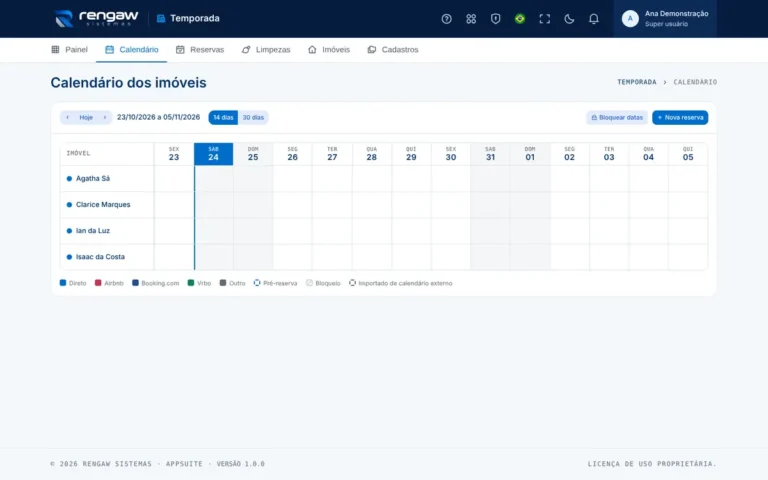This screenshot has width=768, height=480.
Task: Click Bloqueio legend hatched icon
Action: (309, 283)
